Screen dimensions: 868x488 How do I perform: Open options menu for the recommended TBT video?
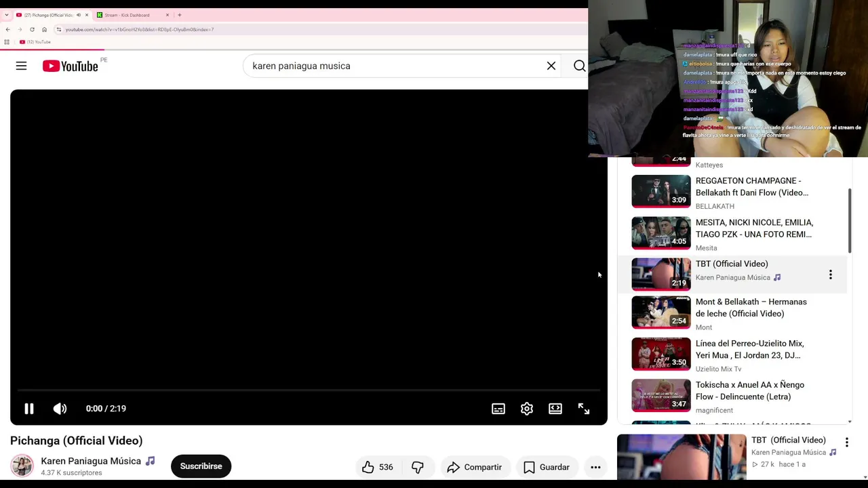point(846,443)
